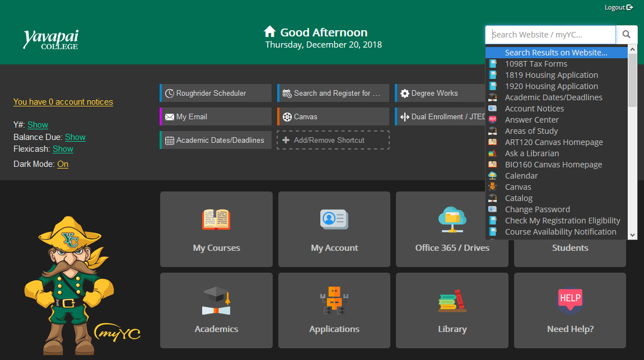Reveal the Y# number
Viewport: 644px width, 360px height.
(x=38, y=124)
